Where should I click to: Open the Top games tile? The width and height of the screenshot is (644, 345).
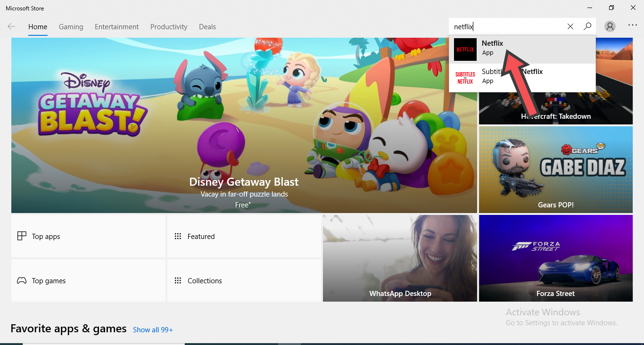pos(89,280)
